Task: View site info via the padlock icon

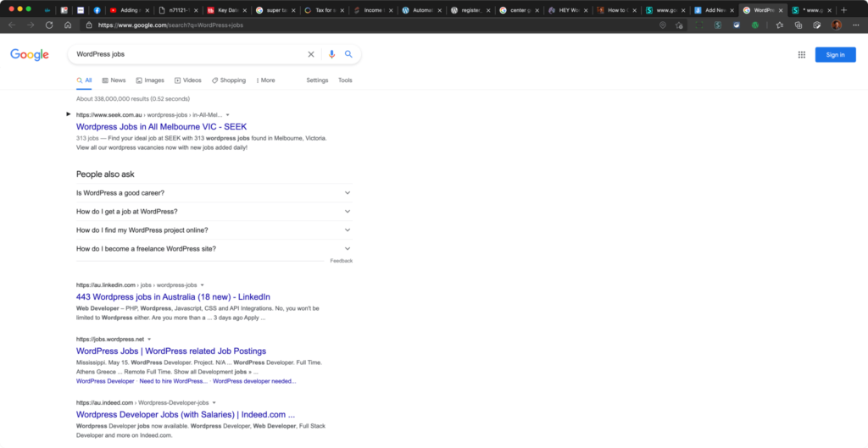Action: click(x=89, y=25)
